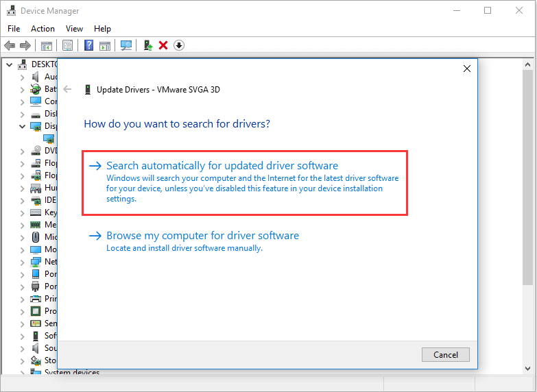
Task: Click the Keyboards category icon in tree
Action: coord(36,212)
